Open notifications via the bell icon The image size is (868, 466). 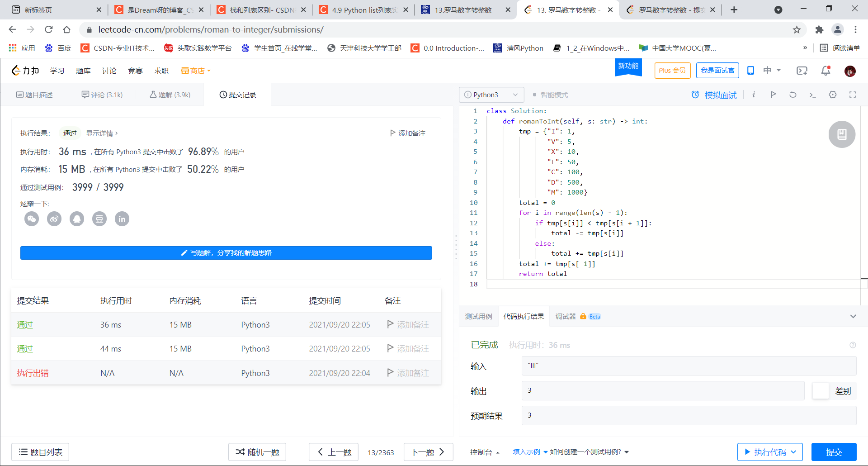tap(825, 71)
